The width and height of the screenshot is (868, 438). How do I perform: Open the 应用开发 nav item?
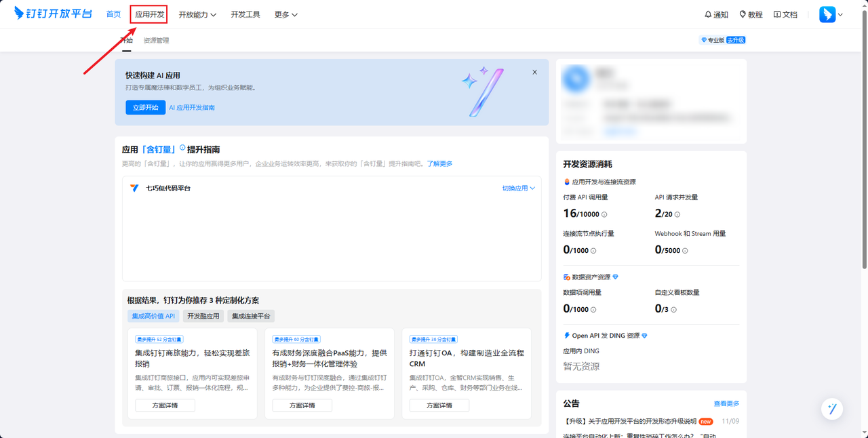[149, 14]
